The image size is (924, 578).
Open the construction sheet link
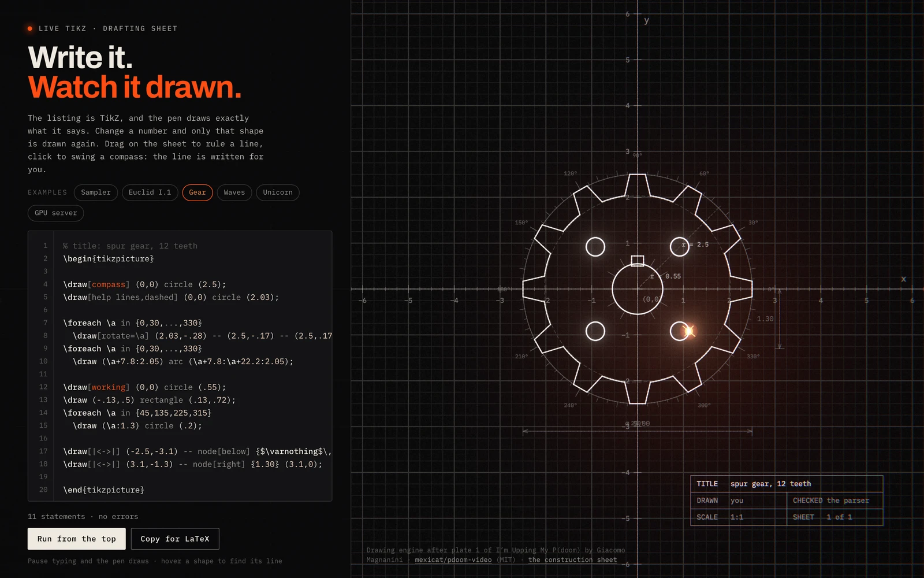click(x=572, y=560)
